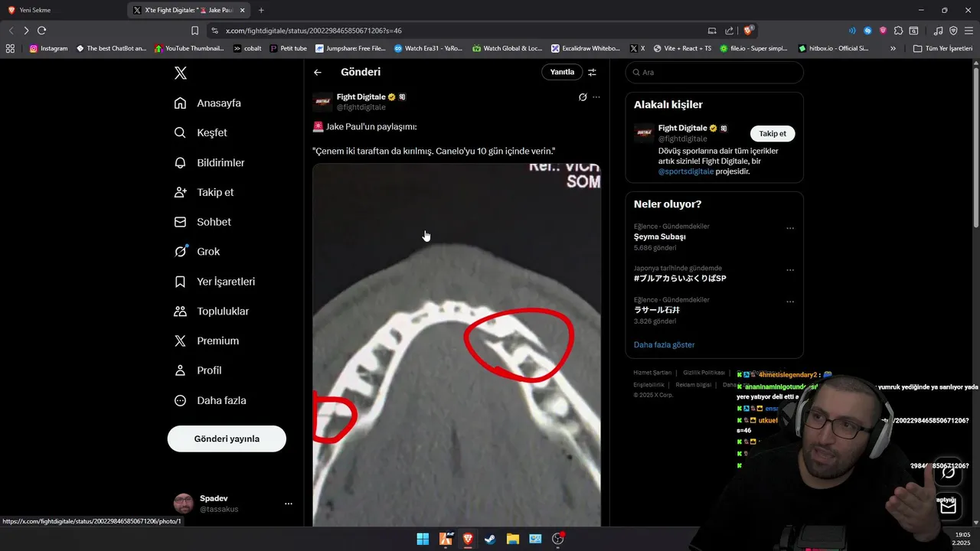Viewport: 980px width, 551px height.
Task: Expand Daha fazla menu in sidebar
Action: 210,400
